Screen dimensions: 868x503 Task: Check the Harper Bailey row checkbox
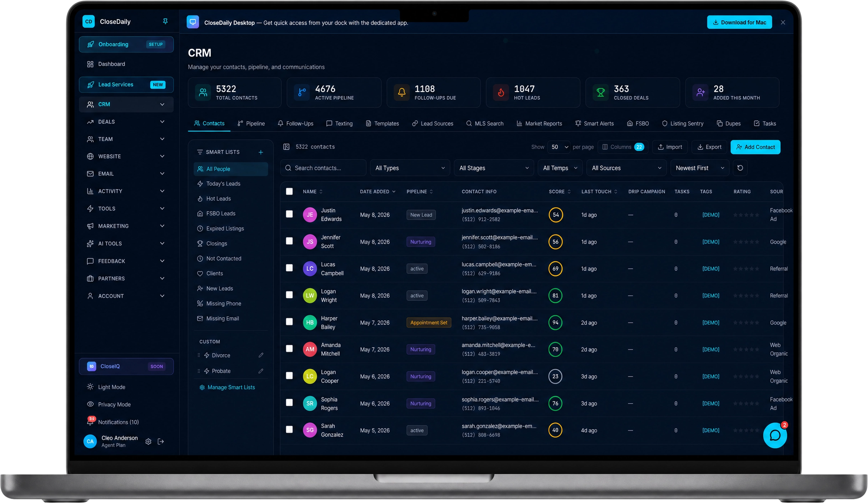pyautogui.click(x=289, y=322)
